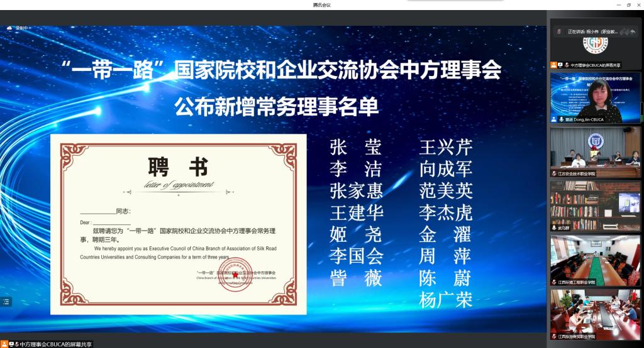Click the 中方理事会CBUCA的屏幕共享 label at bottom left
The image size is (644, 348).
point(55,344)
